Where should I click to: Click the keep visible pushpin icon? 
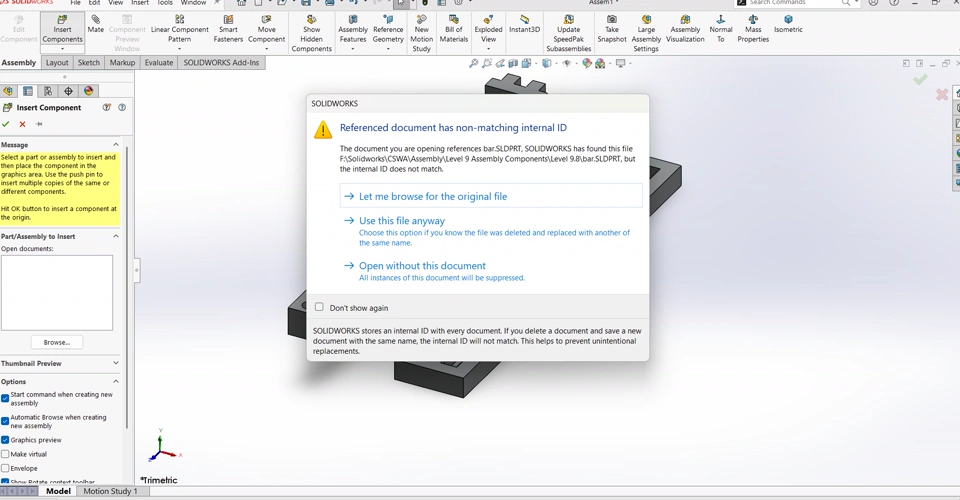(x=39, y=124)
